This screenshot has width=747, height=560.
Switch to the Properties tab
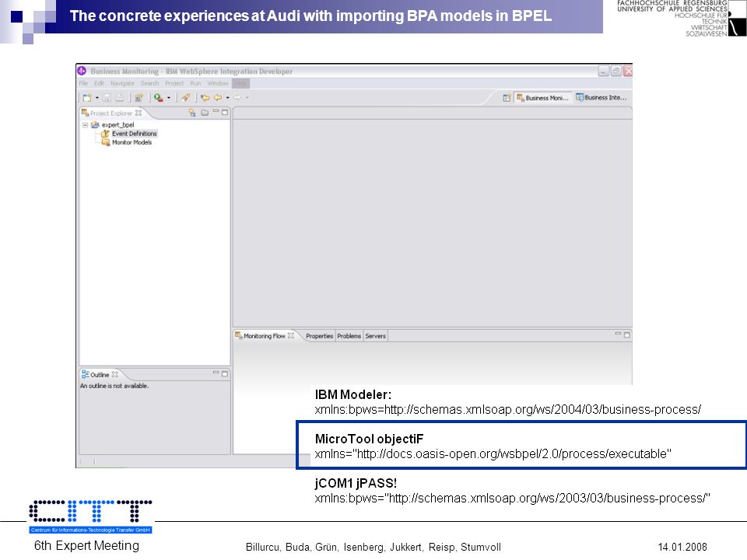tap(319, 336)
